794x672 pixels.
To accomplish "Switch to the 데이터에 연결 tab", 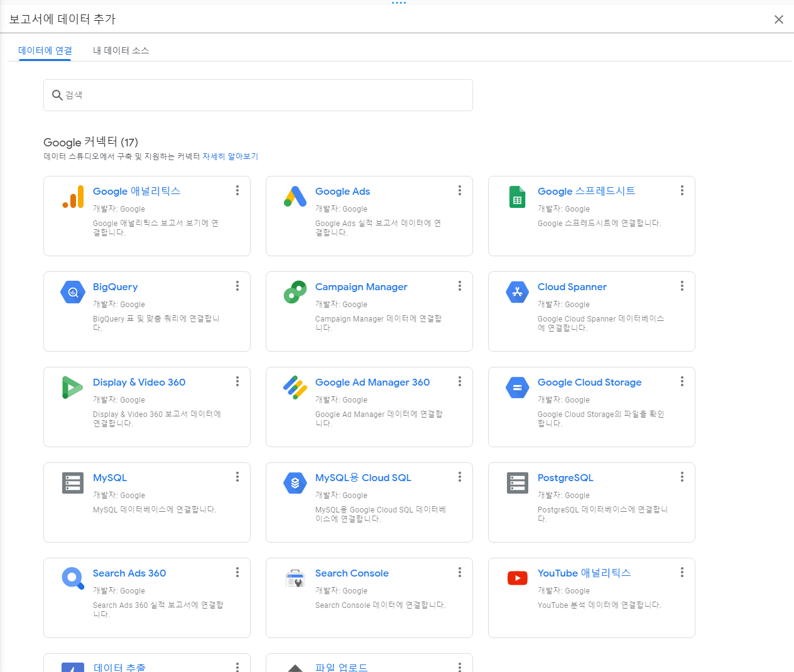I will (x=45, y=50).
